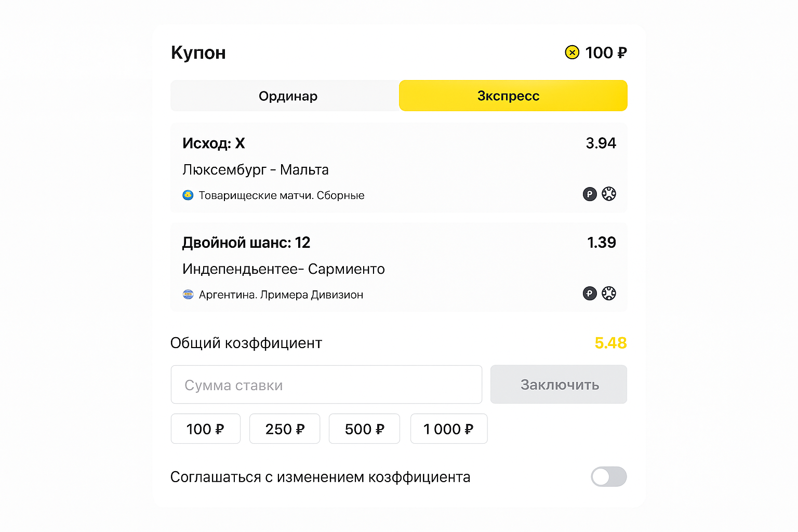Click the ruble icon in the Двойной шанс bet

coord(590,294)
